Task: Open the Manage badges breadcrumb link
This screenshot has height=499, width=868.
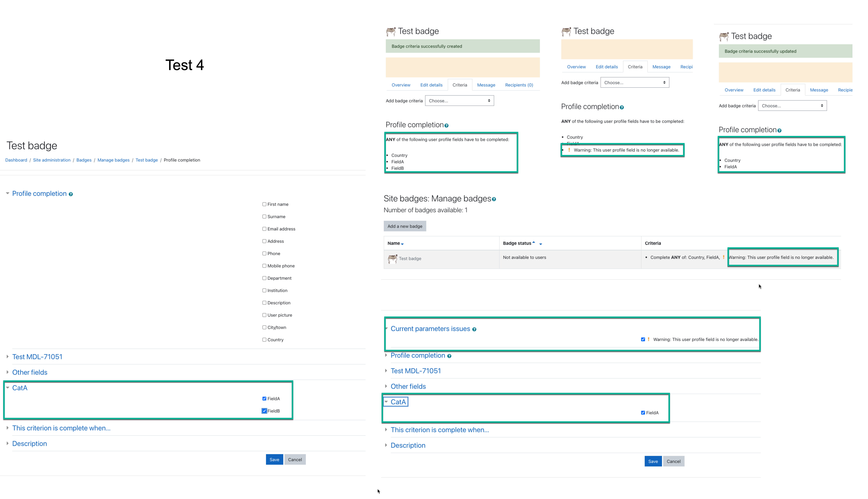Action: pos(113,160)
